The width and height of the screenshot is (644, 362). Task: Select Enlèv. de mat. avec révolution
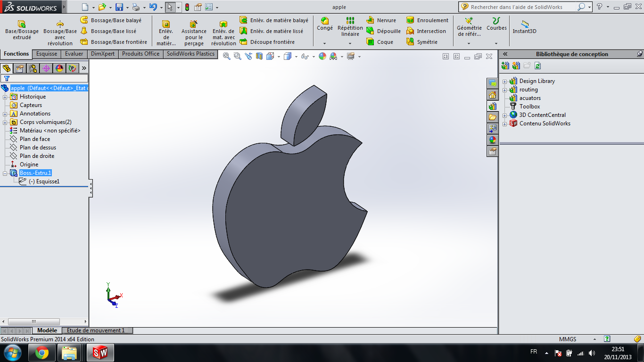tap(223, 33)
